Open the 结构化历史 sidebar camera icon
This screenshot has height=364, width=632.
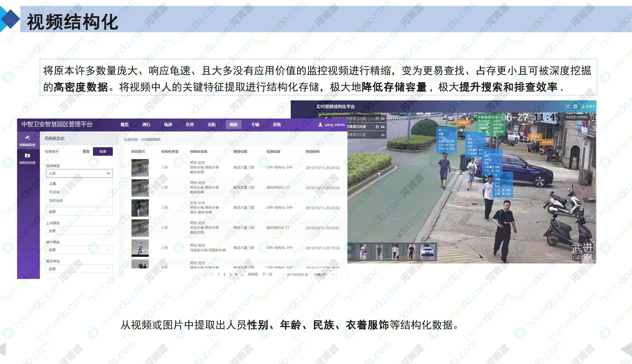pyautogui.click(x=27, y=137)
